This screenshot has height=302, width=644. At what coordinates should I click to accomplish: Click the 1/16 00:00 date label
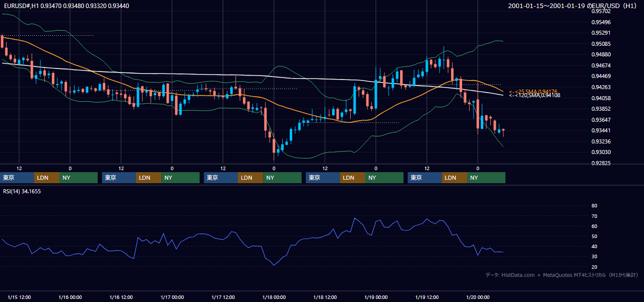pyautogui.click(x=70, y=297)
